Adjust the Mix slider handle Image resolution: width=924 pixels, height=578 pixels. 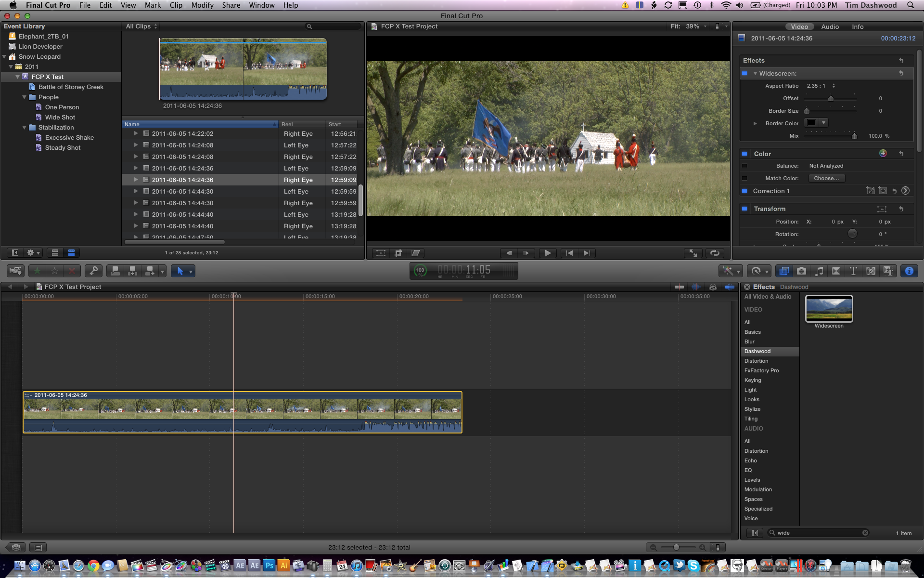point(854,136)
